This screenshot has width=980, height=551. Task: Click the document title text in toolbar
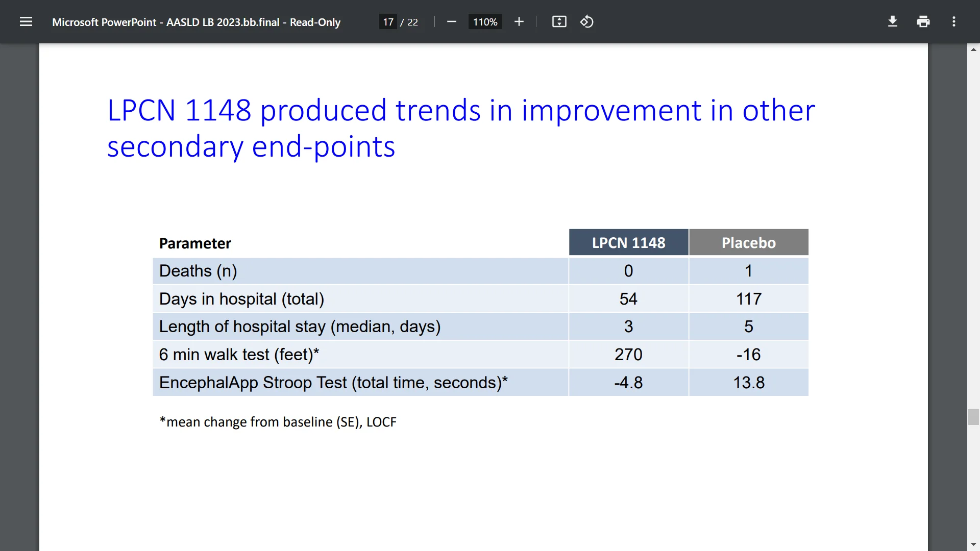point(196,22)
